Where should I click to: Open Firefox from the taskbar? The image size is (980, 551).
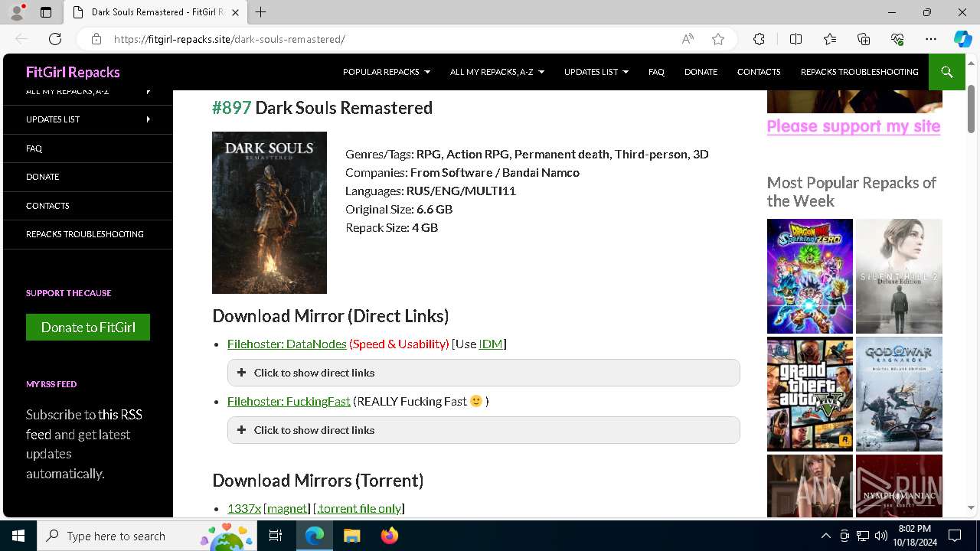click(390, 536)
